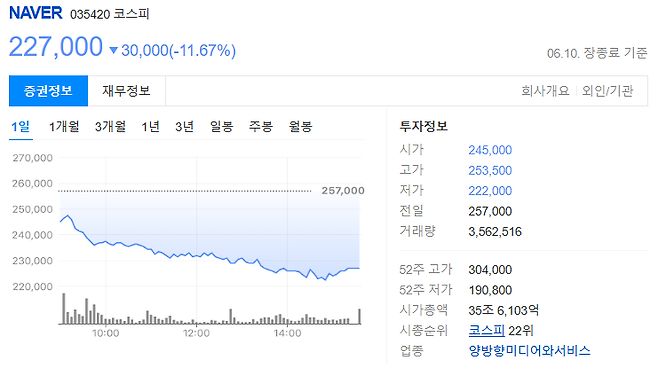Click the volume bars near 12:00
Screen dimensions: 658x368
coord(196,322)
